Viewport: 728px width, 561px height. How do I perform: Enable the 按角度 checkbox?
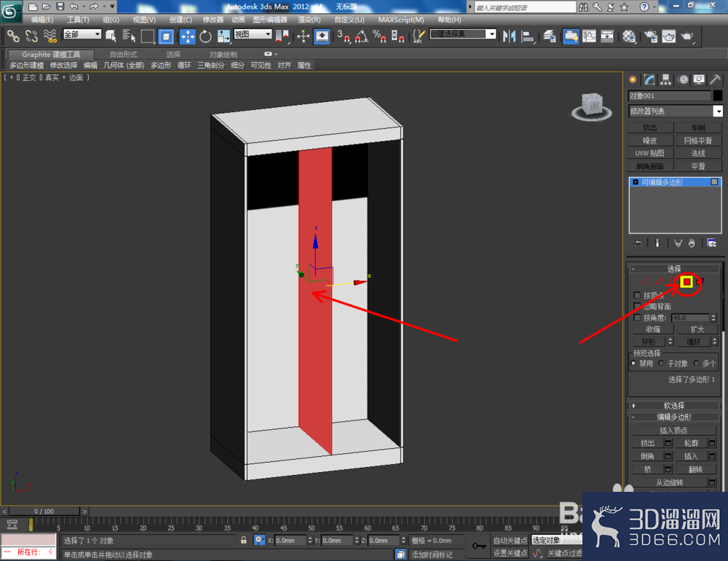point(637,318)
